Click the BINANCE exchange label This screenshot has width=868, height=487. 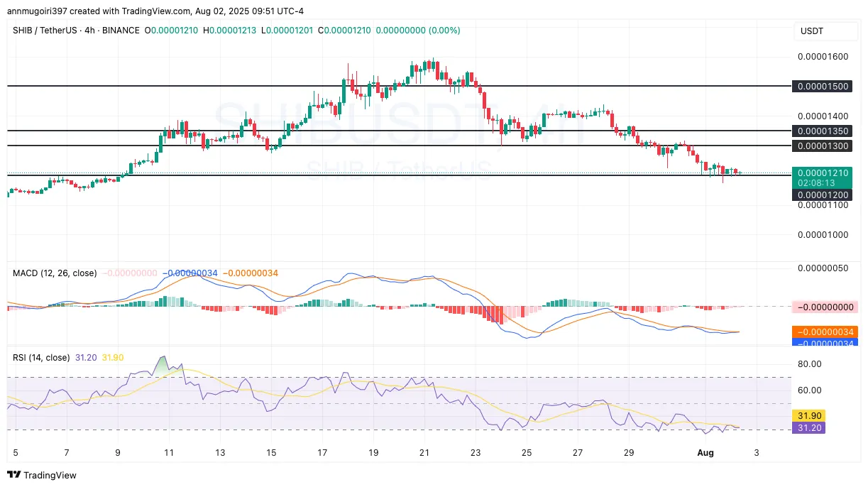(x=123, y=31)
